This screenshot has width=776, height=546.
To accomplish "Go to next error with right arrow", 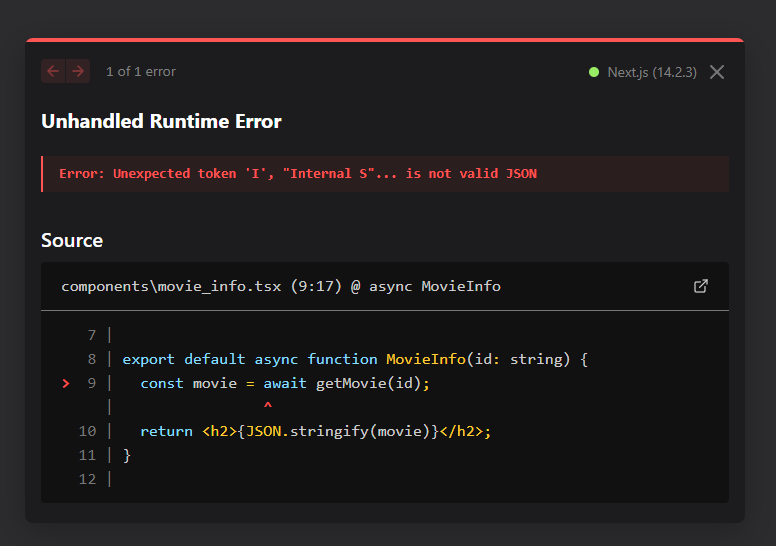I will 78,71.
